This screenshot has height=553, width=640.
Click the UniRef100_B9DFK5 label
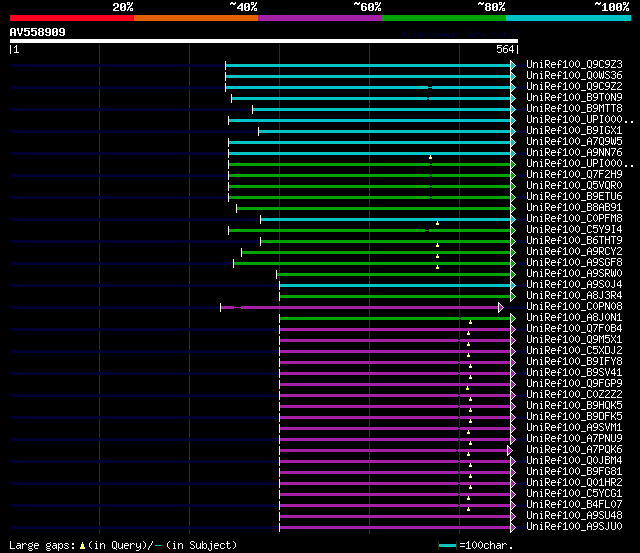[x=574, y=417]
